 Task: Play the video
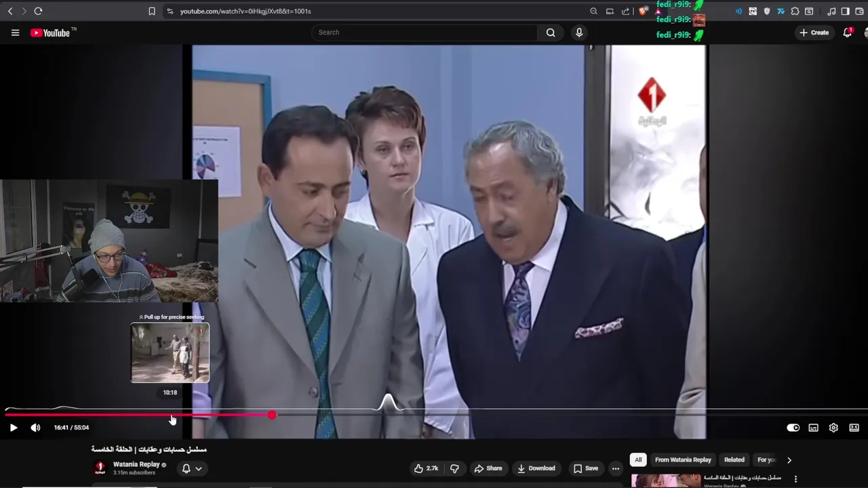pos(13,428)
